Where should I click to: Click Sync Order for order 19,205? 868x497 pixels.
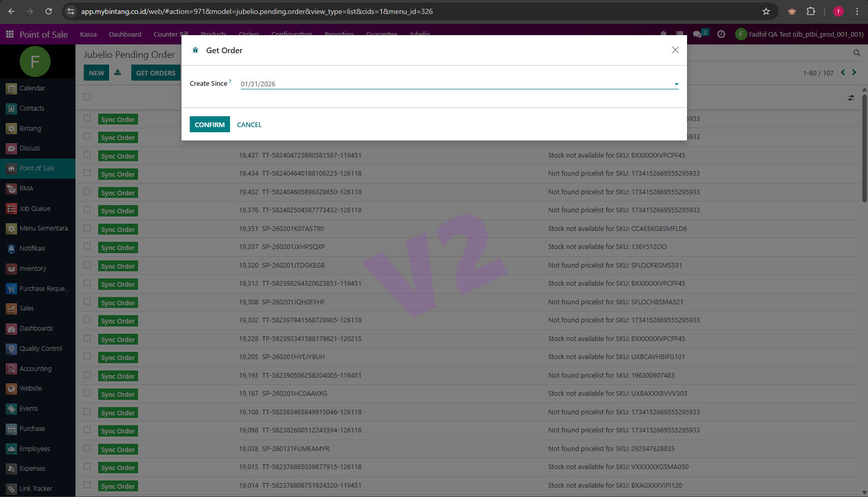point(118,358)
